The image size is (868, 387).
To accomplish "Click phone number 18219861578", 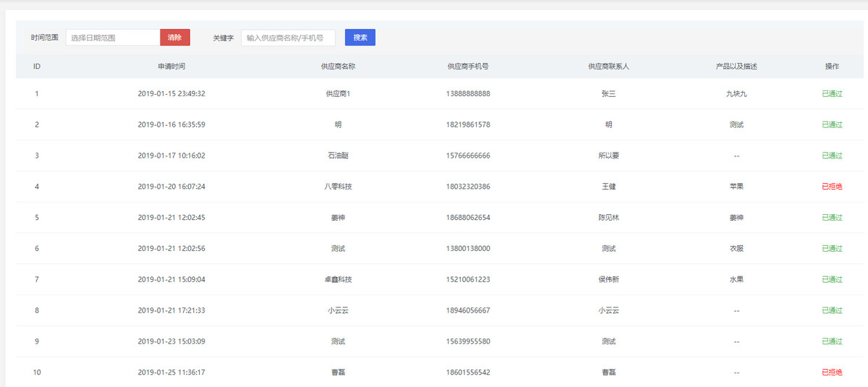I will point(468,125).
